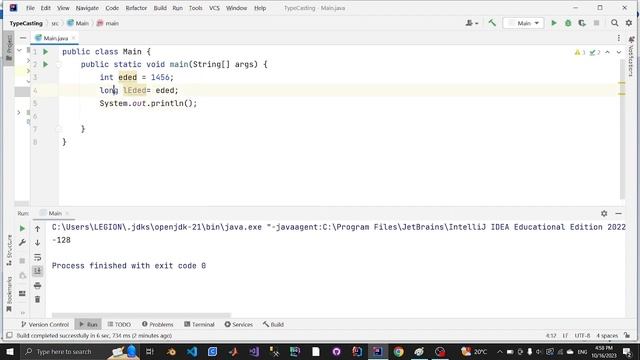This screenshot has width=640, height=360.
Task: Run the Main configuration from toolbar
Action: (x=554, y=23)
